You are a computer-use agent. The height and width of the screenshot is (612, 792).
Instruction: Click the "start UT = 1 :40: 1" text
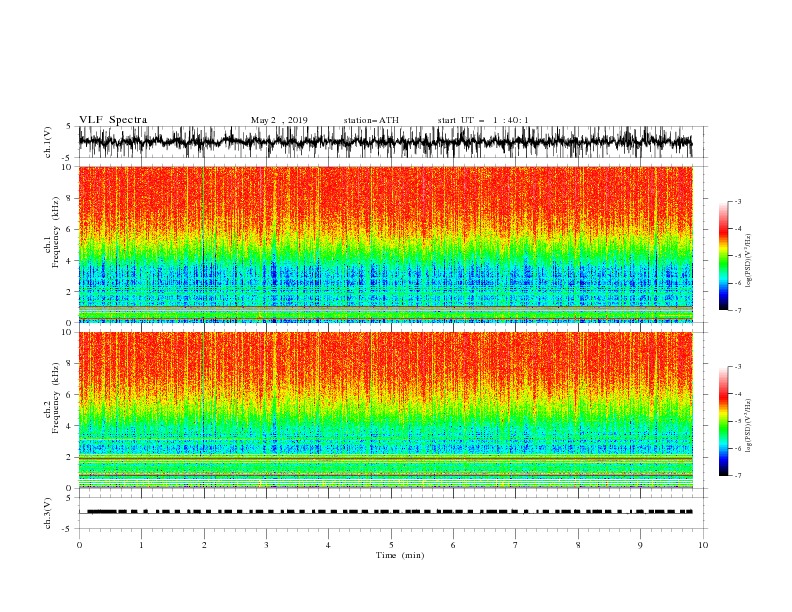click(x=483, y=120)
